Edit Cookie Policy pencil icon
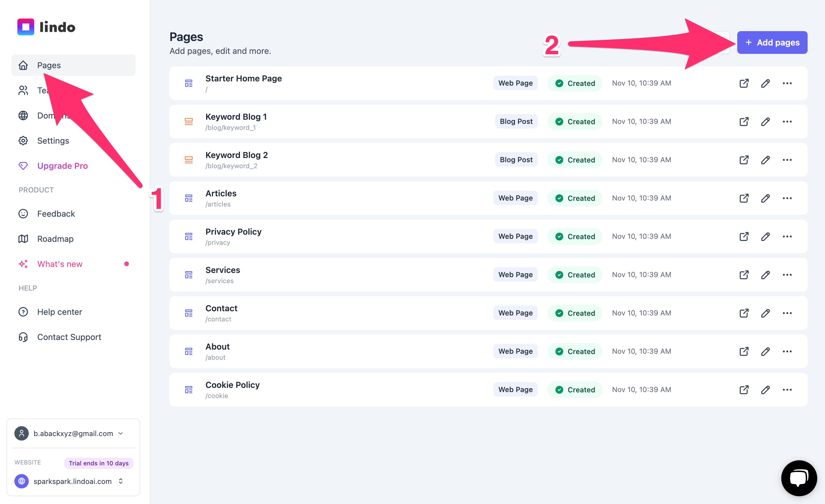 coord(765,390)
